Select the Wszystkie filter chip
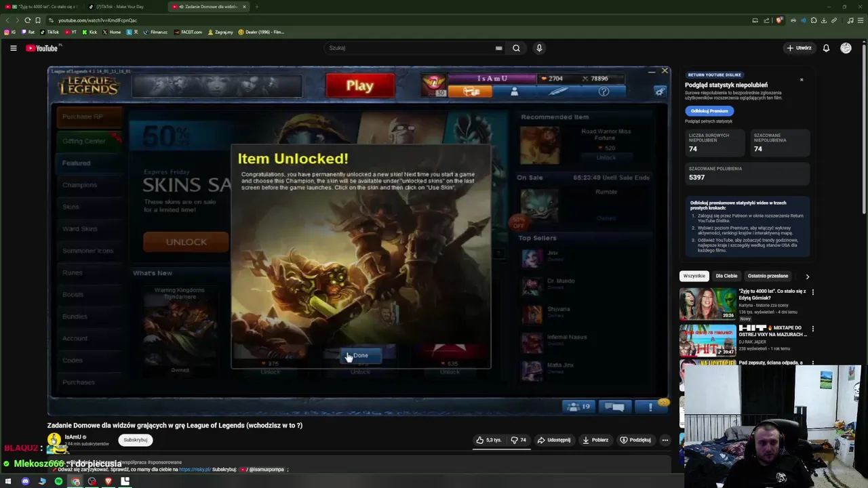The height and width of the screenshot is (488, 868). pyautogui.click(x=694, y=276)
